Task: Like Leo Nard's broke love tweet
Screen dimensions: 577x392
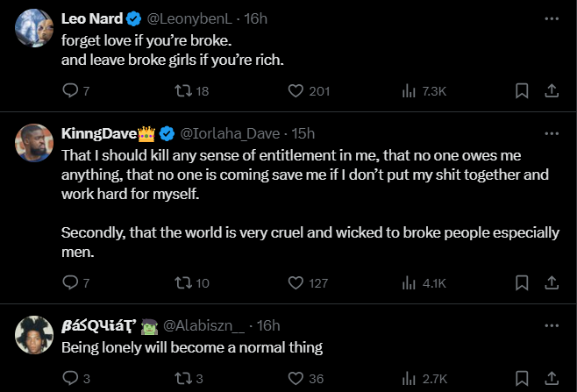Action: [x=296, y=90]
